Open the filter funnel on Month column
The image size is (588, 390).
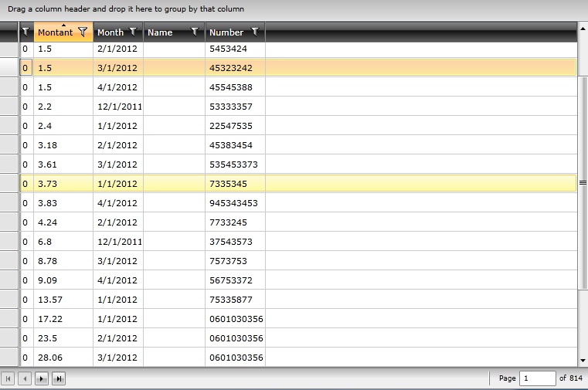133,32
